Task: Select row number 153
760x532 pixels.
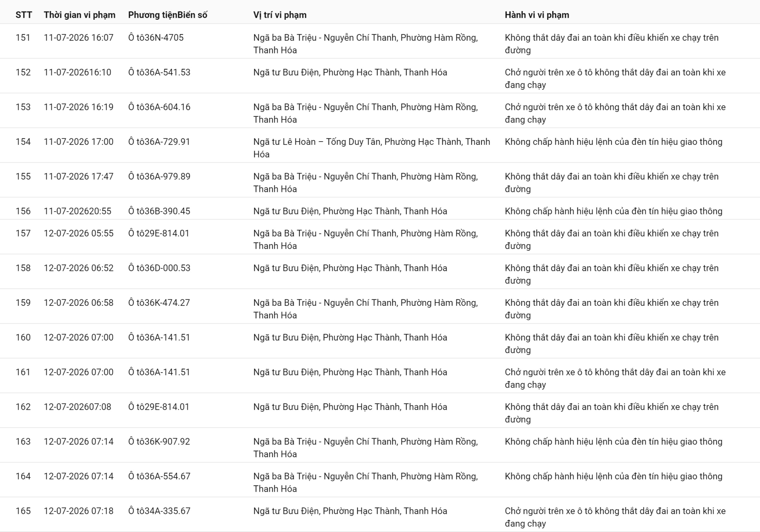Action: tap(23, 107)
